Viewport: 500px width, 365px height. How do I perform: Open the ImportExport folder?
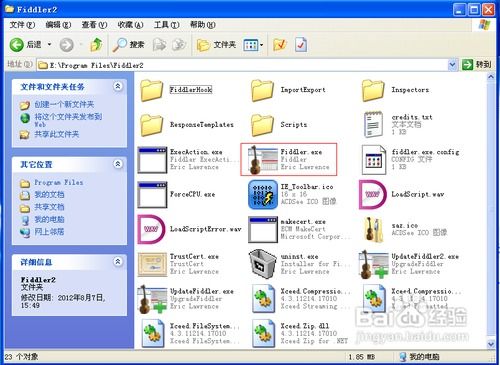click(262, 90)
